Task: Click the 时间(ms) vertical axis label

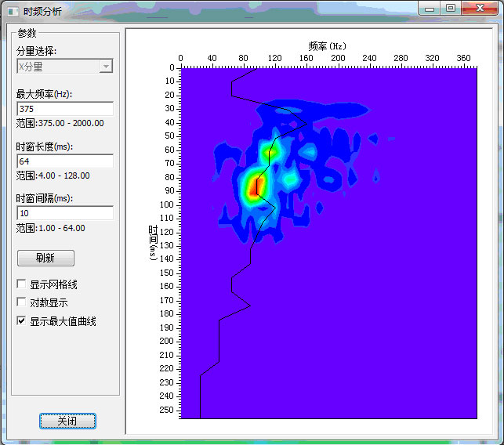Action: tap(154, 243)
